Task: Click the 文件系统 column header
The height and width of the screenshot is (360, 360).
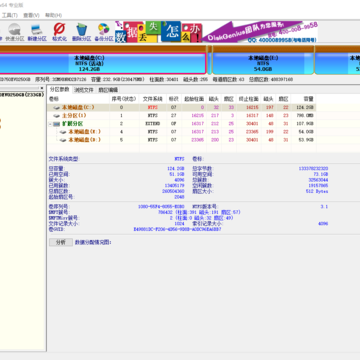Action: [x=153, y=99]
